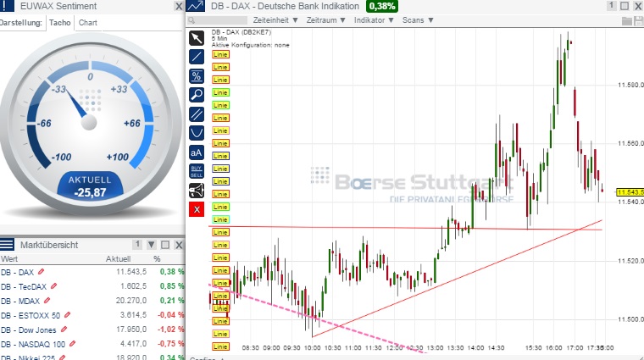Sort by the % column header

pos(157,259)
